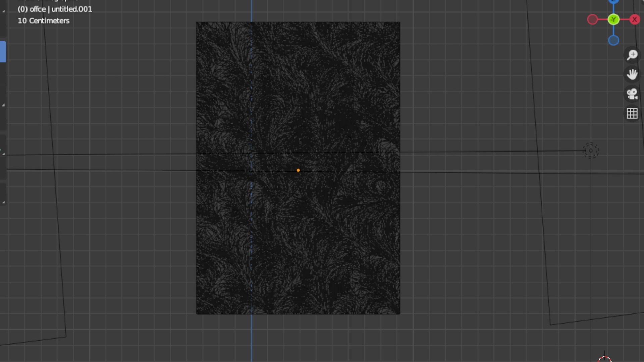
Task: Click the '10 Centimeters' grid scale text
Action: pos(44,21)
